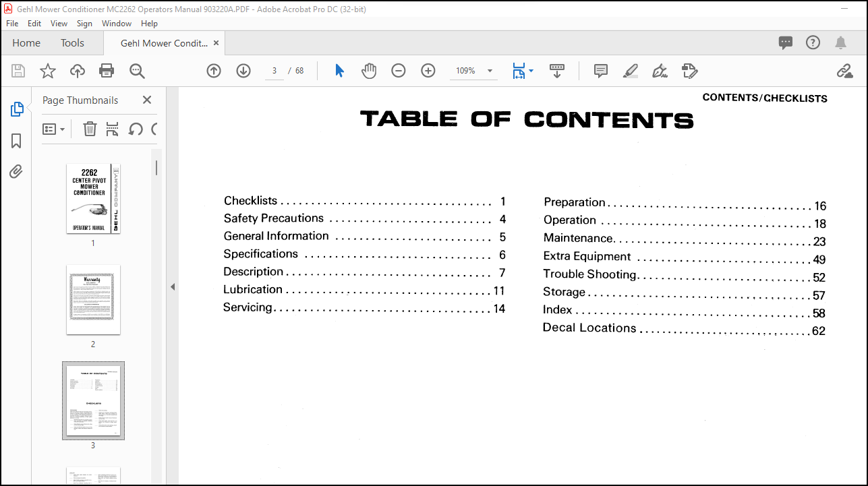Toggle the Page Thumbnails sidebar icon
This screenshot has height=486, width=868.
pyautogui.click(x=17, y=109)
